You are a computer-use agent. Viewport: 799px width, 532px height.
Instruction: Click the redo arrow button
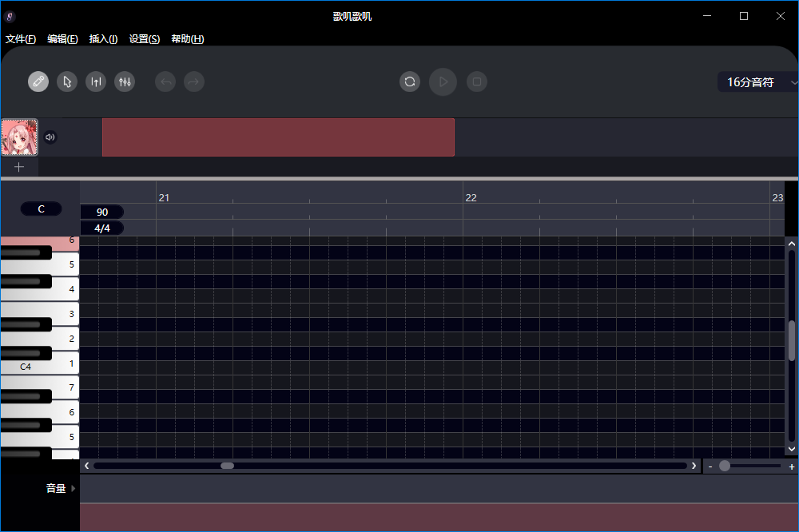pos(193,81)
